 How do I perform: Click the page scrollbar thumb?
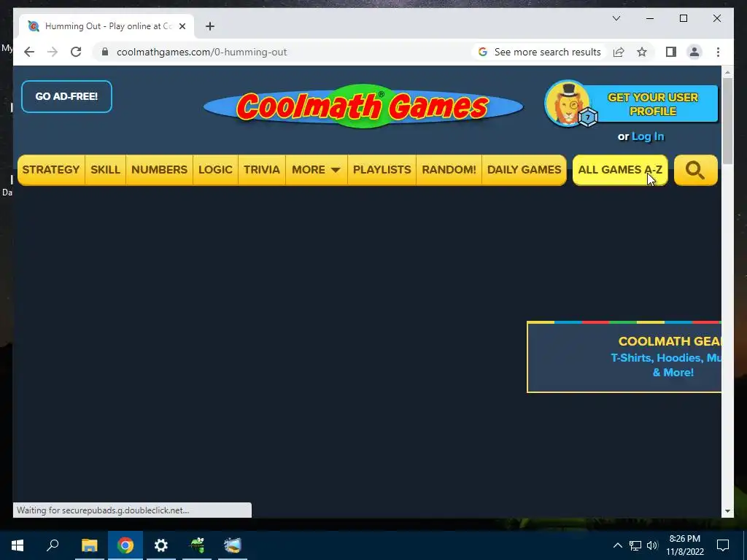[x=727, y=121]
